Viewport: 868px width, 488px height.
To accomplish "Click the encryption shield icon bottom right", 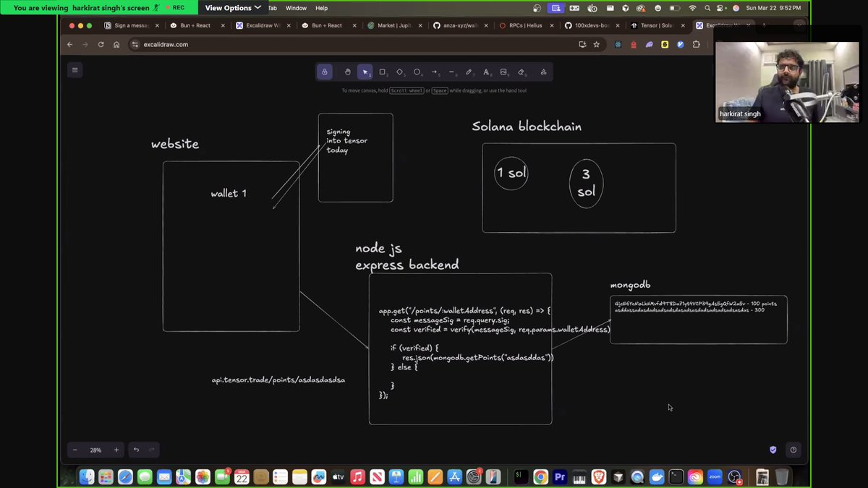I will coord(773,450).
